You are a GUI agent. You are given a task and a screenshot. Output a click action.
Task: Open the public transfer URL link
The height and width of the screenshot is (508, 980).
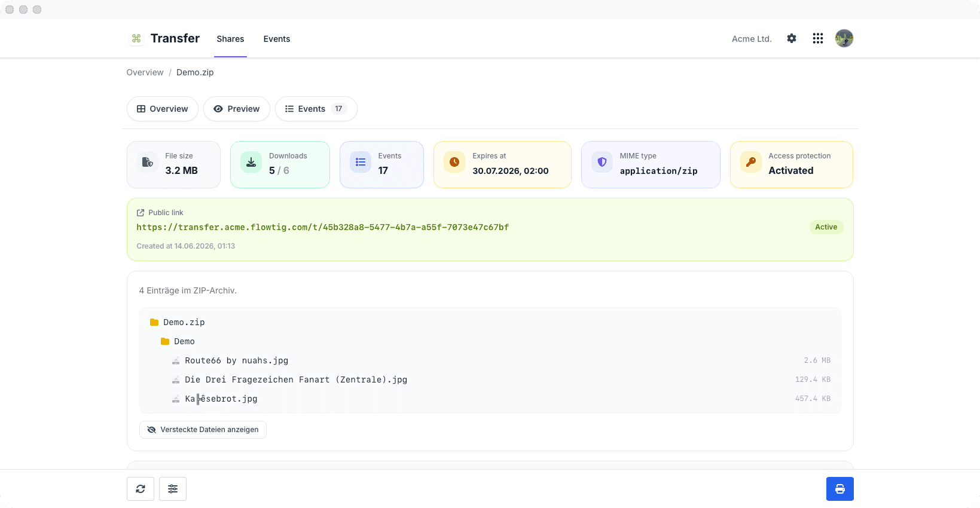pyautogui.click(x=323, y=227)
